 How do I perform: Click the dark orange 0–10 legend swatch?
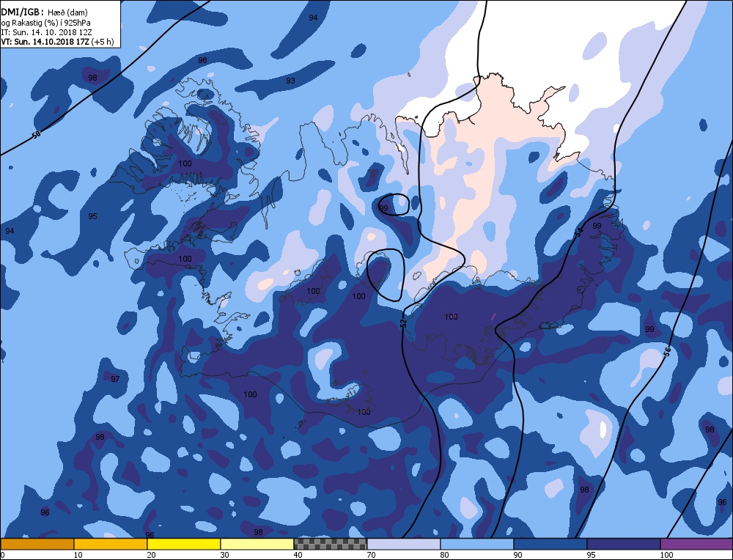37,544
